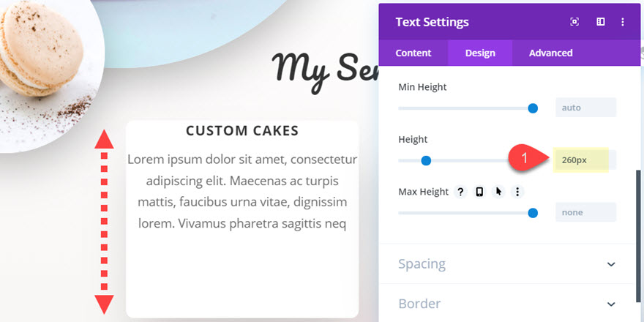Viewport: 644px width, 322px height.
Task: Click the snap-to-sidebar columns icon
Action: coord(601,22)
